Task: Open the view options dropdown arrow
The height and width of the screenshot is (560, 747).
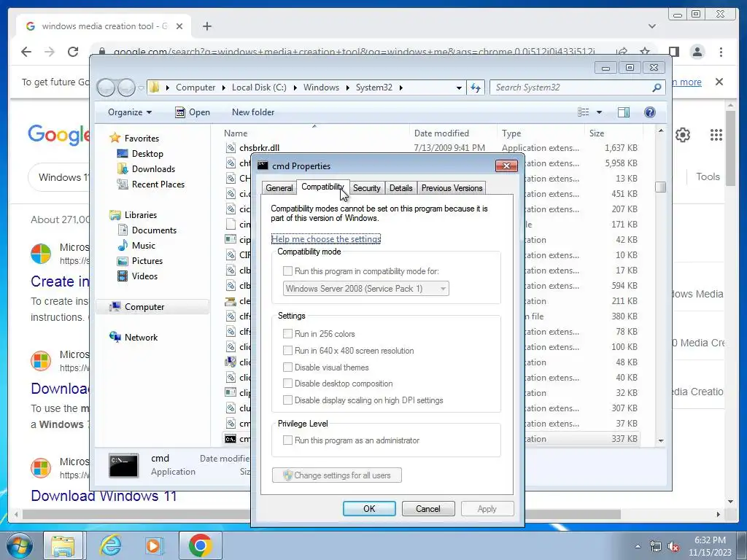Action: 600,112
